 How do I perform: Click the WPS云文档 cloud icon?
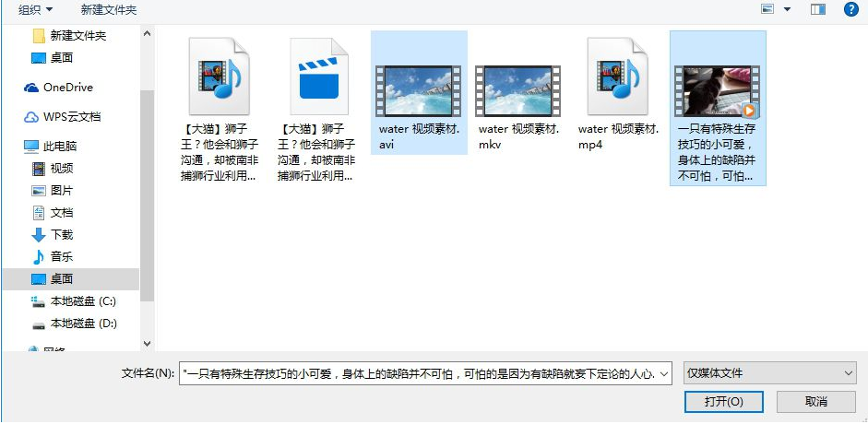(x=31, y=117)
